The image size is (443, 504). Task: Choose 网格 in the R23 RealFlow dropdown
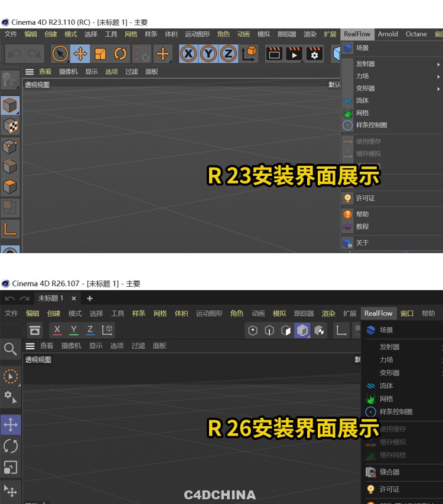click(x=392, y=113)
